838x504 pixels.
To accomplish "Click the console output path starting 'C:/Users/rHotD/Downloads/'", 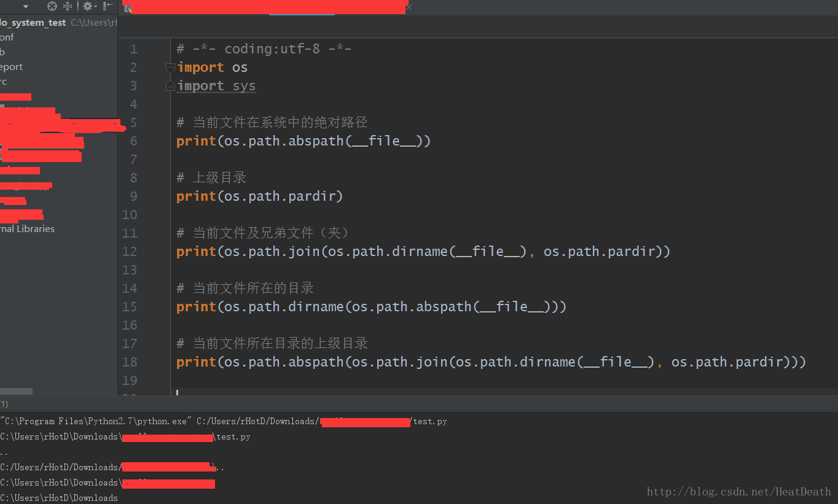I will pos(112,468).
